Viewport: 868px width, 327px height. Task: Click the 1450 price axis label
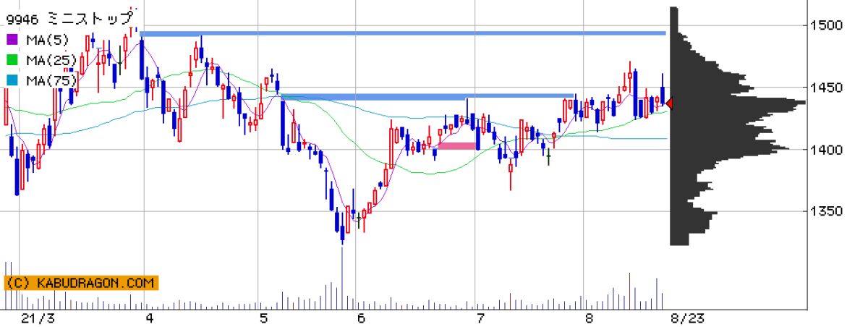(826, 88)
